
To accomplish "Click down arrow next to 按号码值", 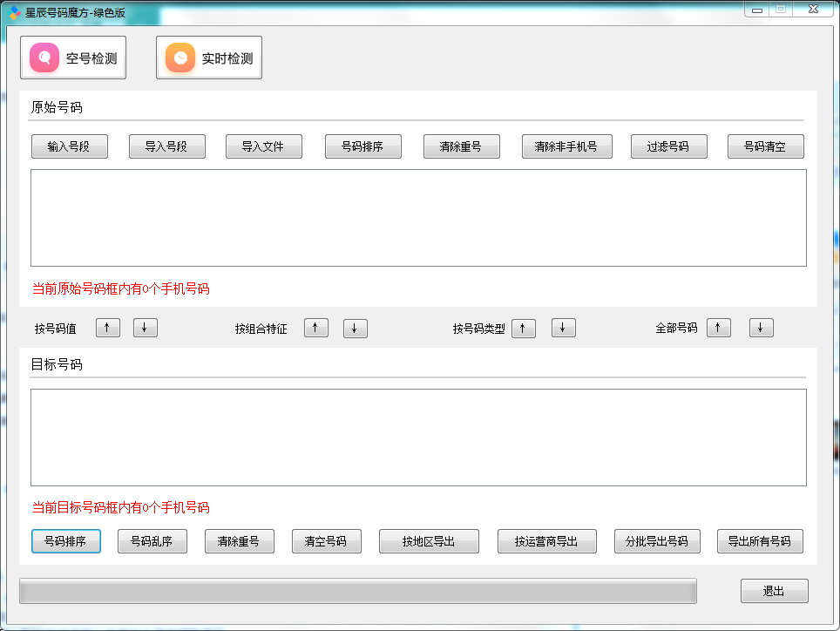I will click(145, 328).
